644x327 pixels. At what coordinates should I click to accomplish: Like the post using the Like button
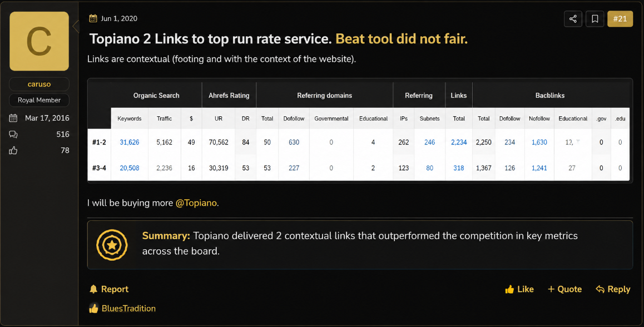click(x=519, y=289)
